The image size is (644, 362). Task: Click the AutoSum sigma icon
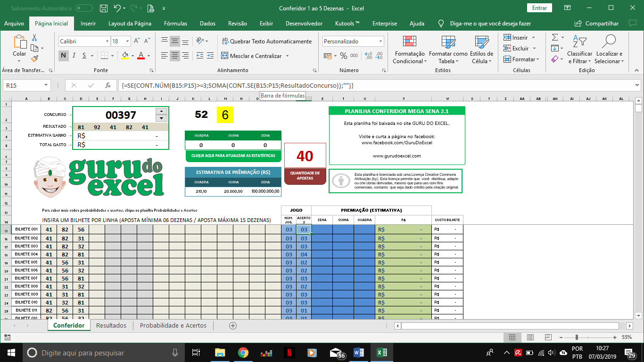555,37
